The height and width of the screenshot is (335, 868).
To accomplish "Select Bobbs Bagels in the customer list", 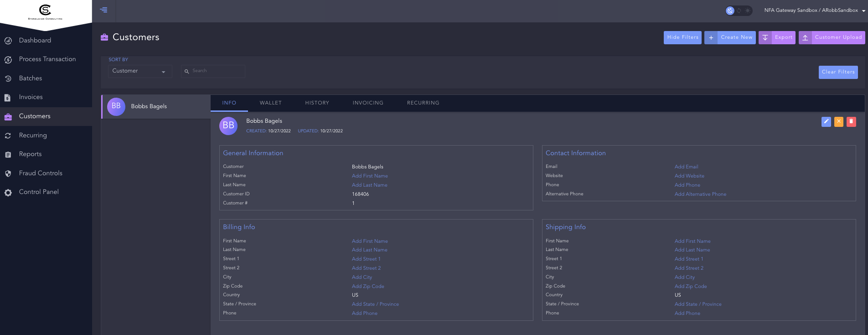I will [x=156, y=106].
